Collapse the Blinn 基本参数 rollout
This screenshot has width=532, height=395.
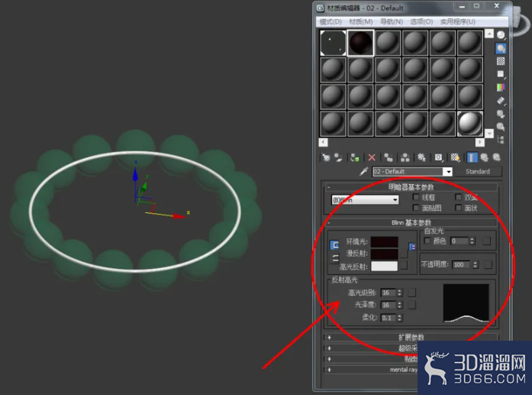[411, 222]
